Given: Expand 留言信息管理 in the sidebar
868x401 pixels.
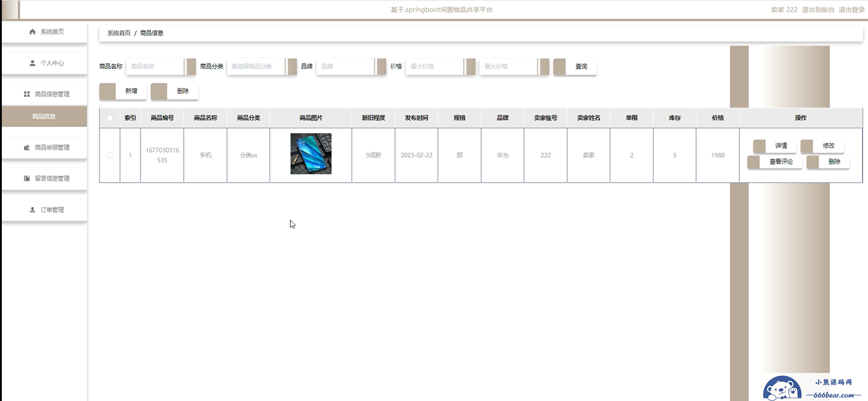Looking at the screenshot, I should pyautogui.click(x=44, y=179).
